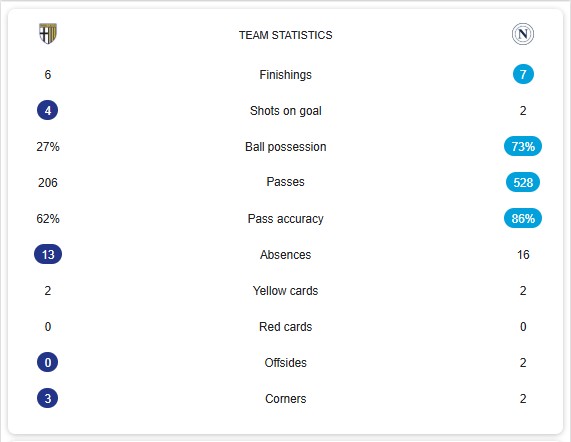
Task: Select the Finishings stat label
Action: (x=286, y=75)
